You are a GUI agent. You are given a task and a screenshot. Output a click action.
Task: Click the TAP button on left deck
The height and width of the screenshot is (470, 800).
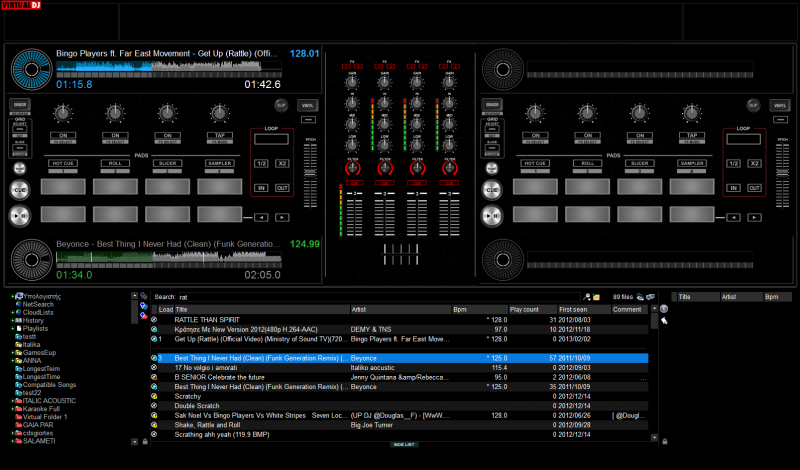220,135
